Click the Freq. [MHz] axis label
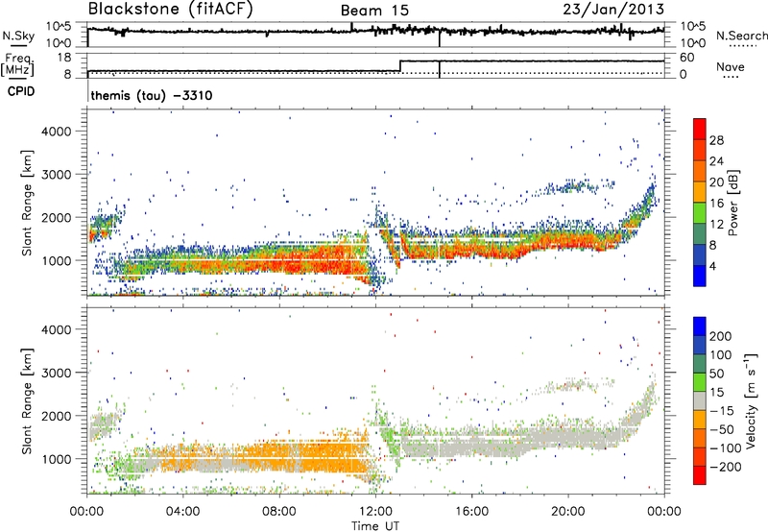This screenshot has width=768, height=532. point(18,64)
